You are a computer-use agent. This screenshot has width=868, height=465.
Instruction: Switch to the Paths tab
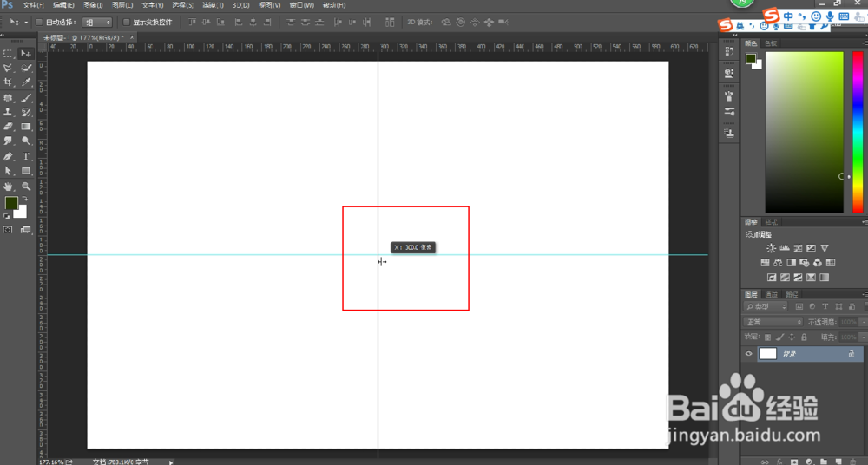pyautogui.click(x=792, y=294)
